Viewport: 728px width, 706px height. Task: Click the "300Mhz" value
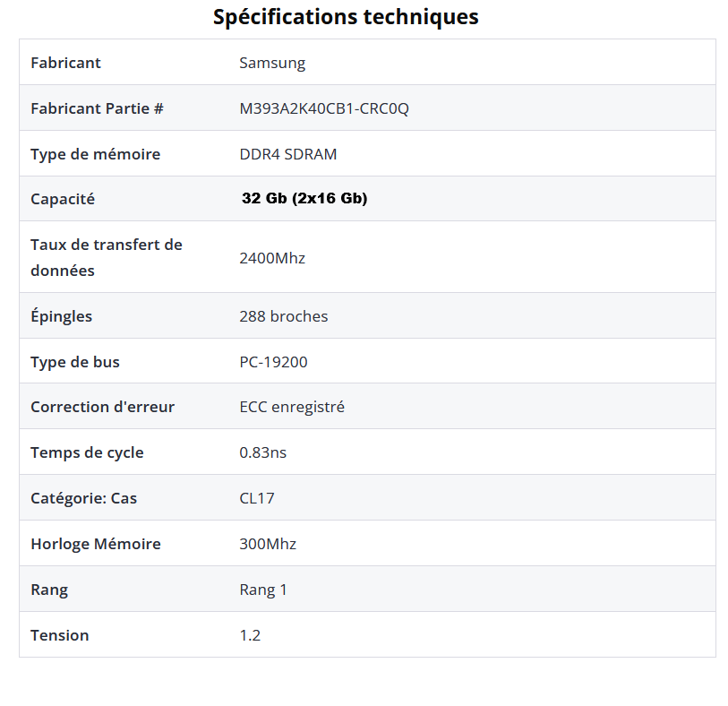click(x=268, y=544)
